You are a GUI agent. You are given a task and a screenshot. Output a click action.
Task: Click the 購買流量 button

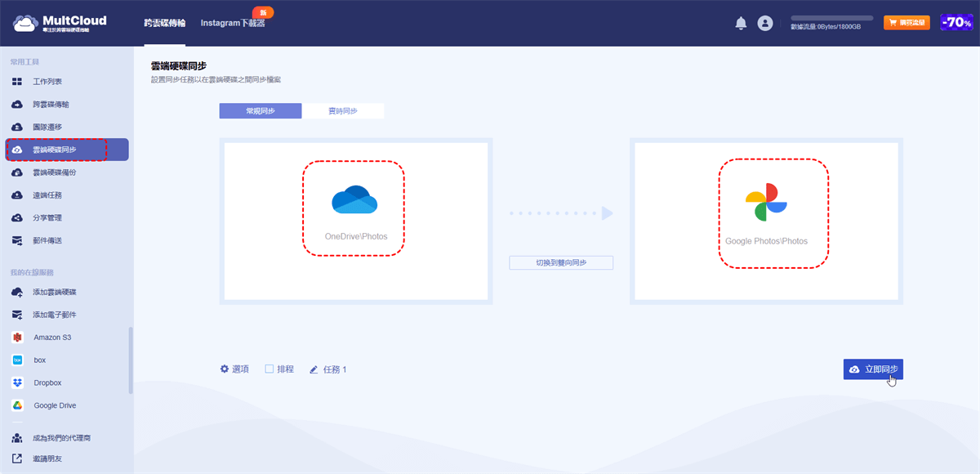[906, 23]
